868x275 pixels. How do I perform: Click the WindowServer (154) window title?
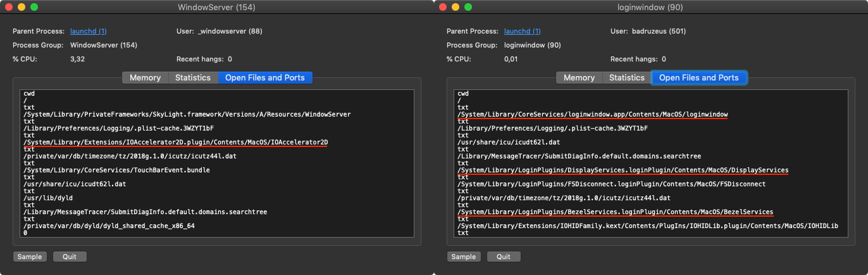[x=216, y=7]
